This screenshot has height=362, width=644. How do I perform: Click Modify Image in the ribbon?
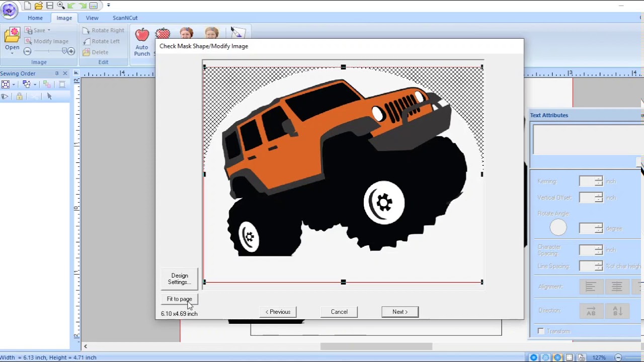click(46, 41)
